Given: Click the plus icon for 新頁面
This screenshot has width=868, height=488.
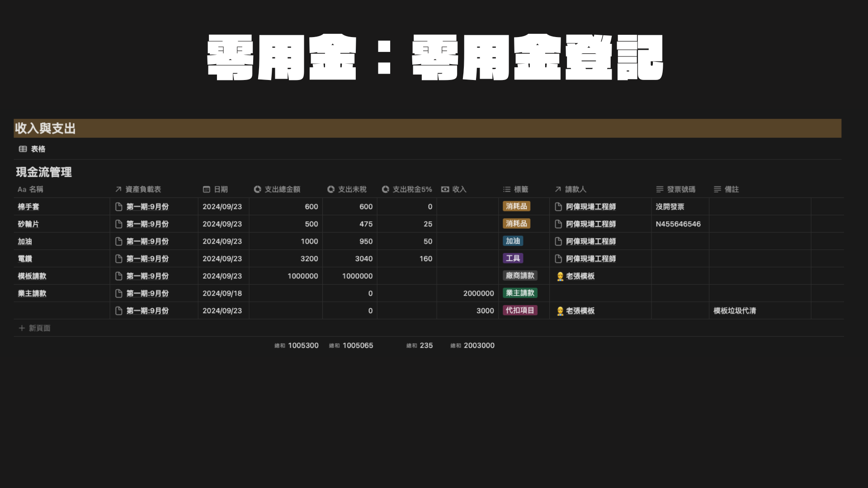Looking at the screenshot, I should click(22, 328).
